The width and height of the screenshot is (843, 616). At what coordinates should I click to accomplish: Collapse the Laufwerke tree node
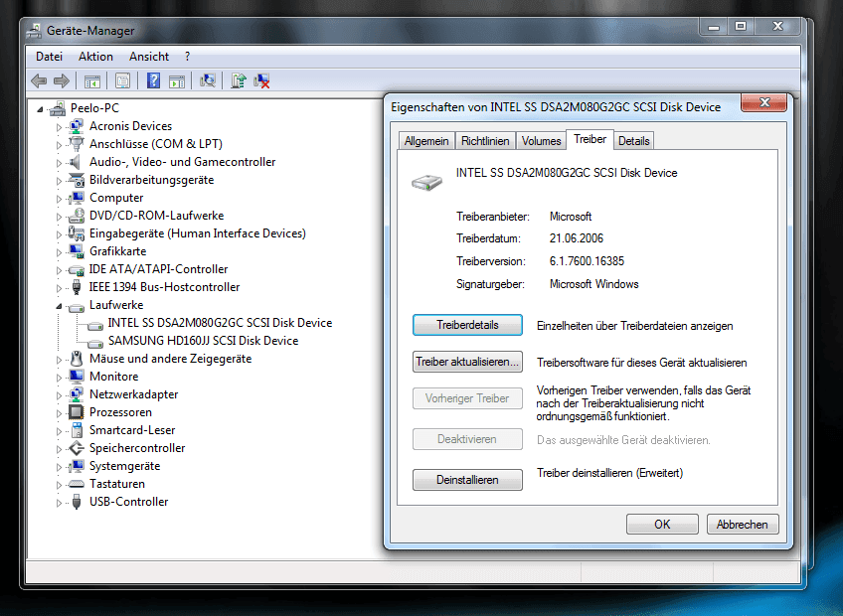coord(59,306)
